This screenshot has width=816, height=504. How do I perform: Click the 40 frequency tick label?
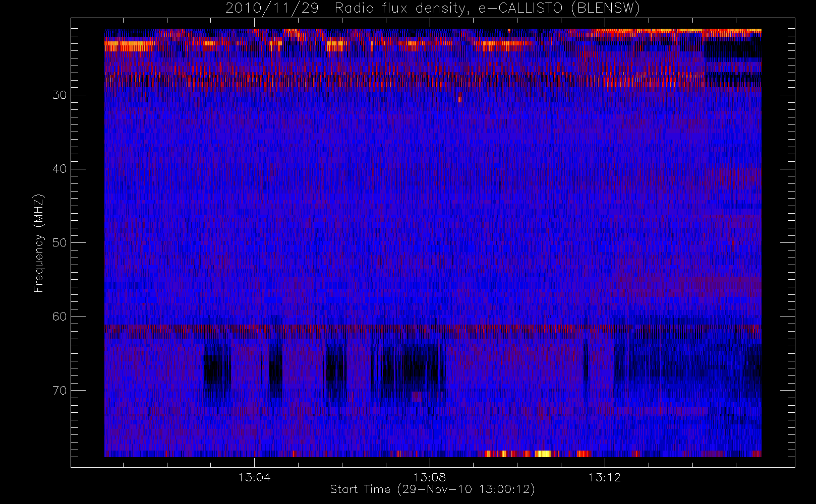coord(60,169)
